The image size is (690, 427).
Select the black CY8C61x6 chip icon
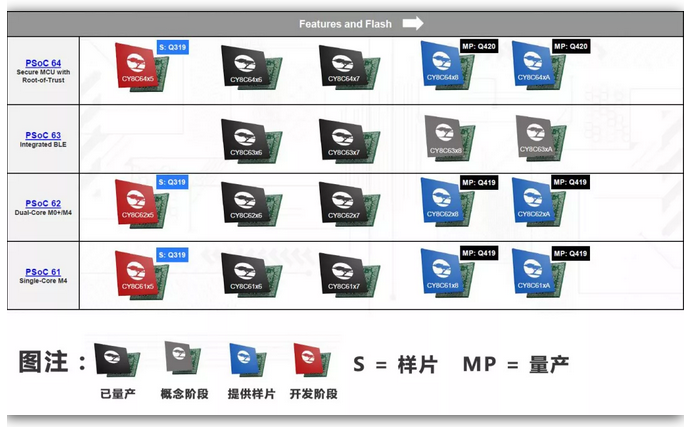246,273
